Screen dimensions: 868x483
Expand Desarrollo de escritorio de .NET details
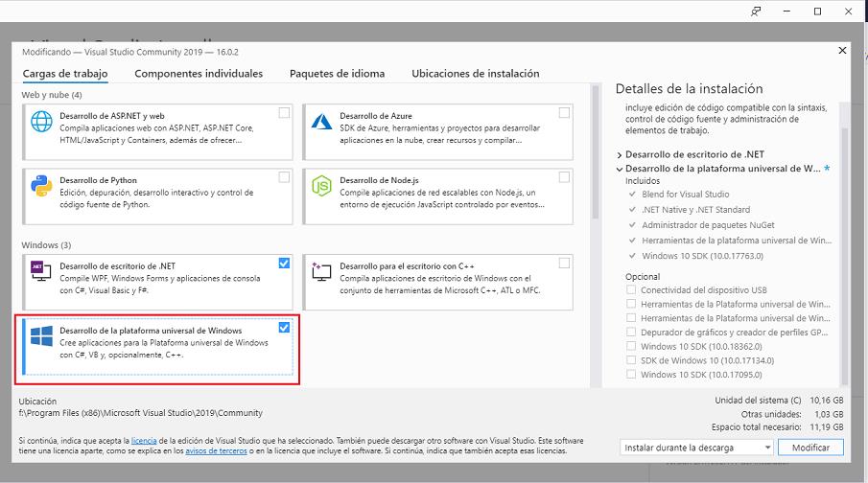[x=620, y=155]
